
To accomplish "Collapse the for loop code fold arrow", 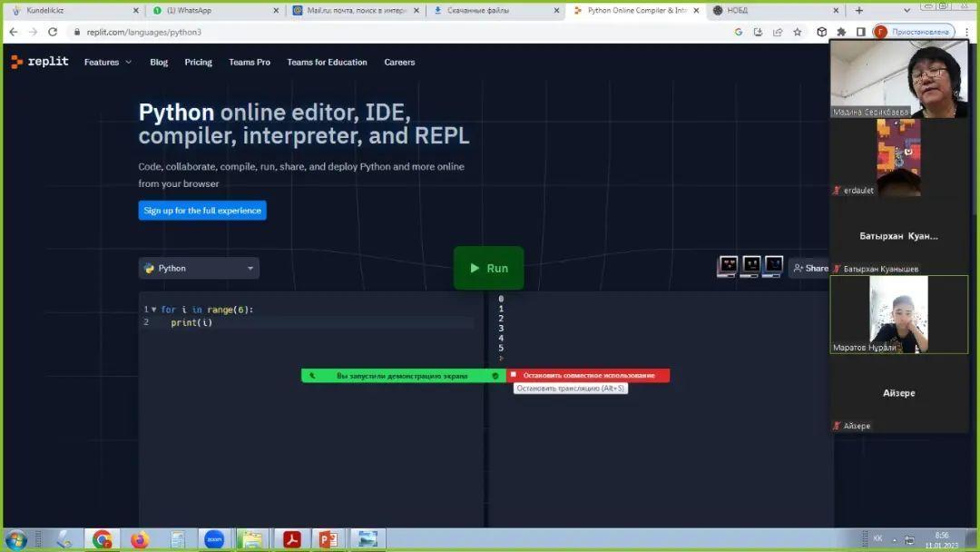I will [153, 310].
